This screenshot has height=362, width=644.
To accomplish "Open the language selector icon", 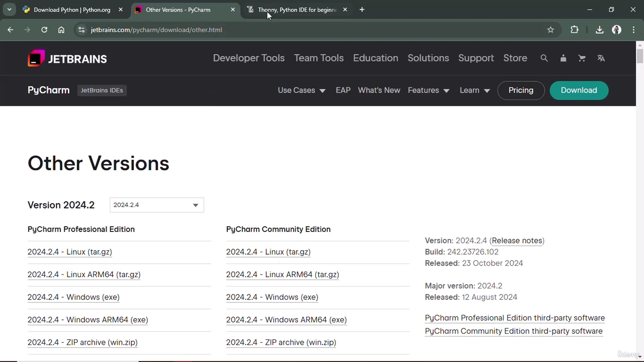I will (601, 58).
